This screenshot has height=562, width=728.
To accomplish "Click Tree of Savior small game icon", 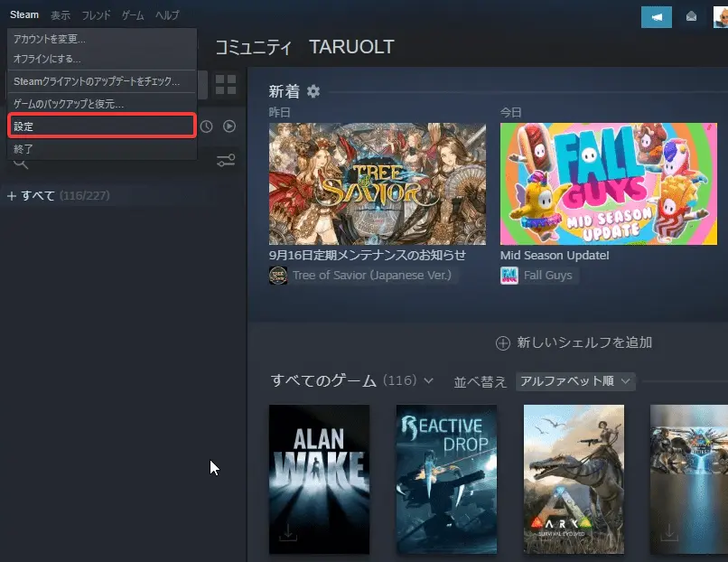I will coord(278,276).
